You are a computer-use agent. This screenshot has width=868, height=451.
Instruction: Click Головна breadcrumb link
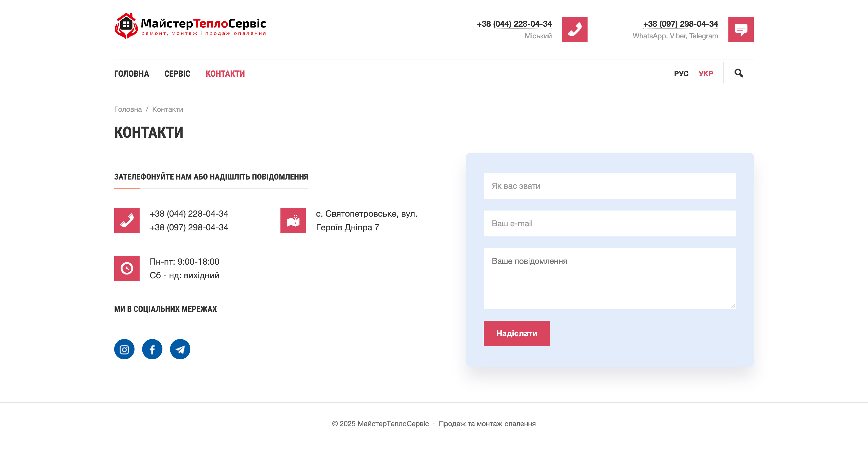[x=128, y=109]
